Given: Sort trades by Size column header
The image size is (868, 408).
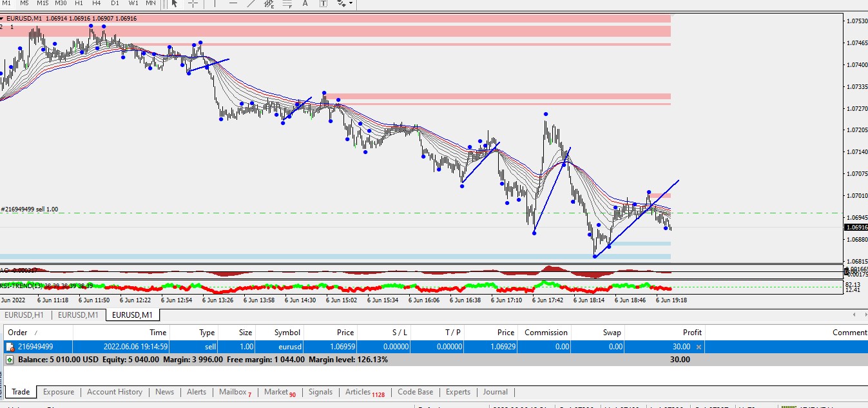Looking at the screenshot, I should pyautogui.click(x=237, y=333).
